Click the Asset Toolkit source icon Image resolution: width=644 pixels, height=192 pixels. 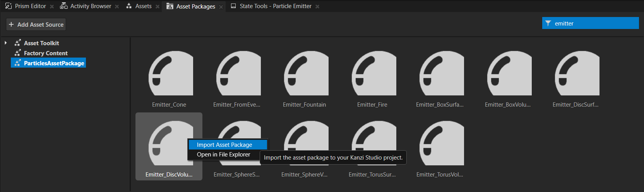click(x=17, y=43)
